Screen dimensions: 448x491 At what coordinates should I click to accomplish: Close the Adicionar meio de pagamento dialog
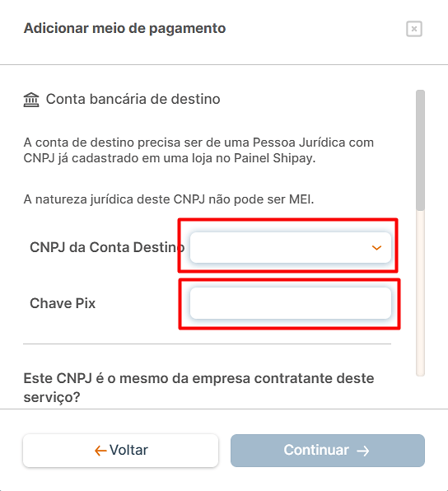pyautogui.click(x=414, y=29)
